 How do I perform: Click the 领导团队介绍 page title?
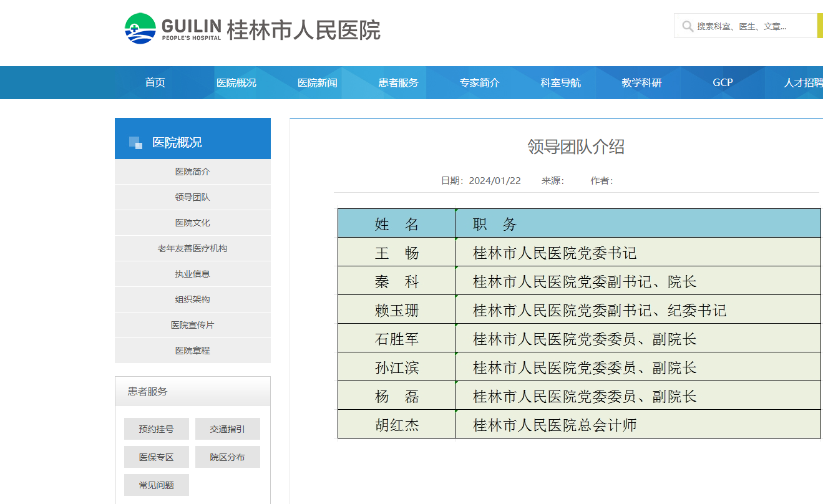[576, 147]
